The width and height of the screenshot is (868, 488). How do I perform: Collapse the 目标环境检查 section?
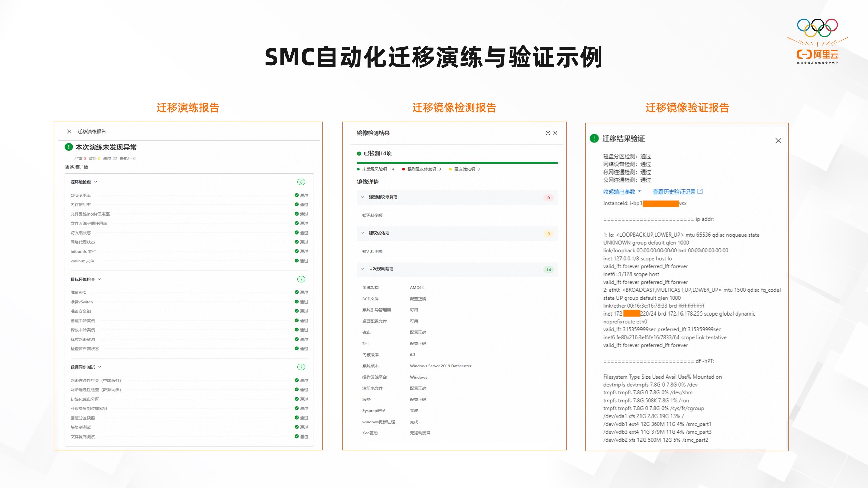(100, 279)
